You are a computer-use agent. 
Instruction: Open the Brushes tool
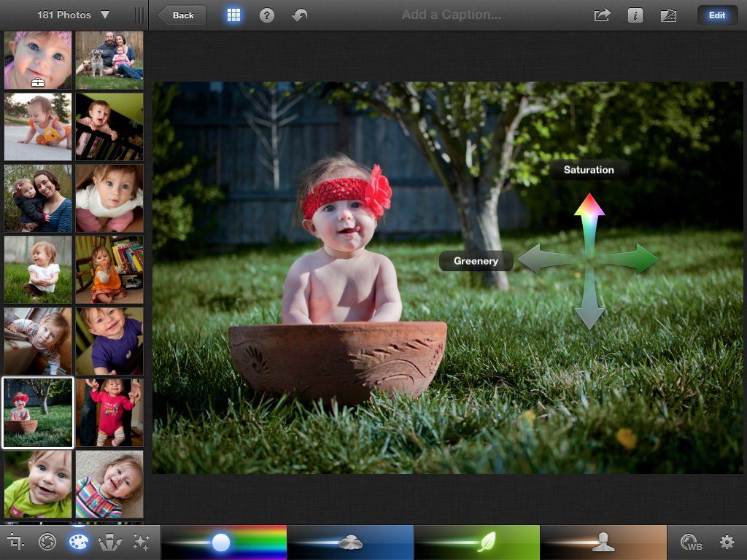pos(109,542)
